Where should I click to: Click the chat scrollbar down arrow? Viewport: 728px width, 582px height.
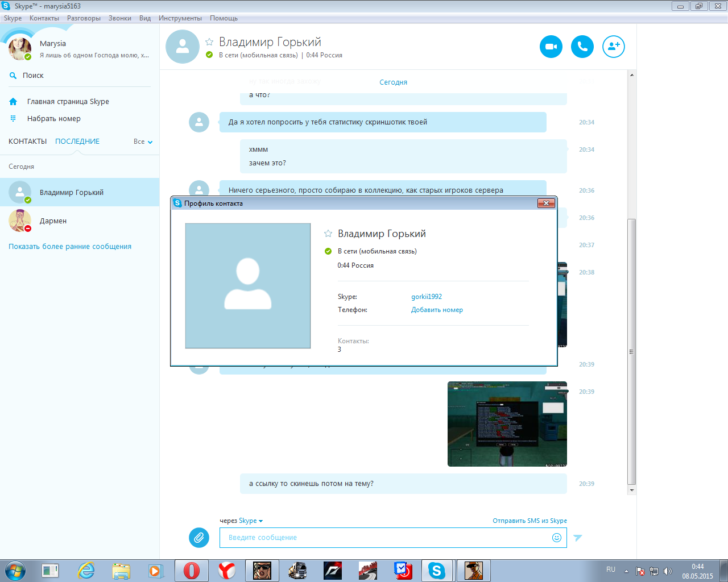[x=632, y=490]
